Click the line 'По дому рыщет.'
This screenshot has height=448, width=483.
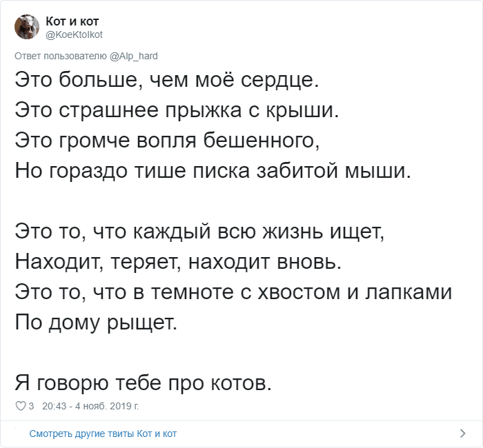(x=96, y=323)
